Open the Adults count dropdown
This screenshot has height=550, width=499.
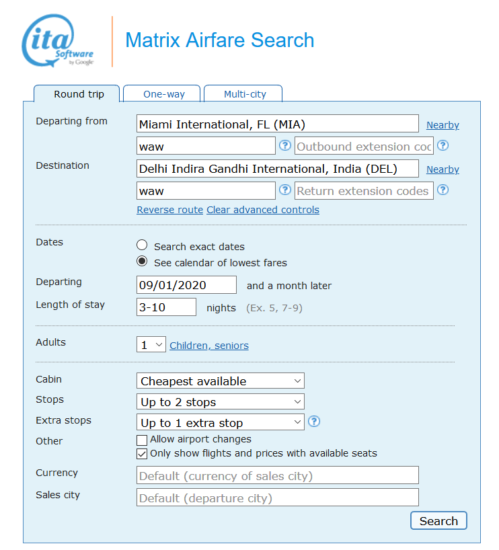tap(151, 345)
